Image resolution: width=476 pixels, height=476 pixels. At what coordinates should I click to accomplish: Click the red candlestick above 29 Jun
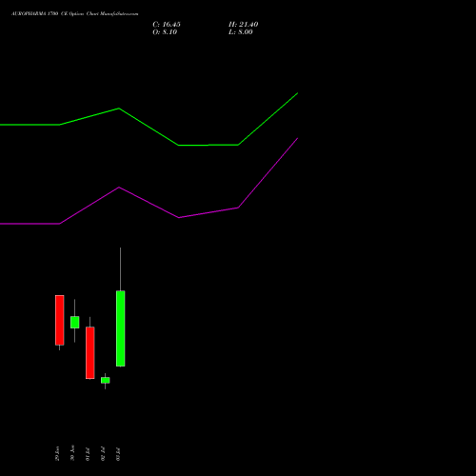click(60, 320)
